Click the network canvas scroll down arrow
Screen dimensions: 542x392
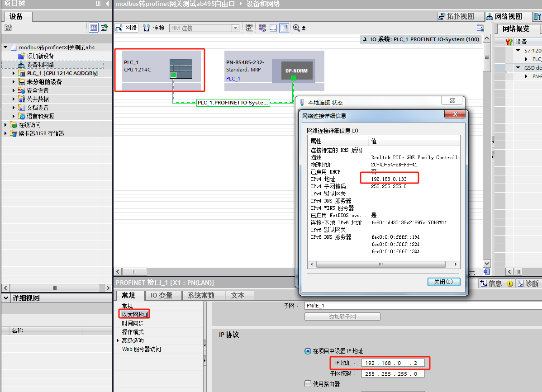(x=487, y=264)
